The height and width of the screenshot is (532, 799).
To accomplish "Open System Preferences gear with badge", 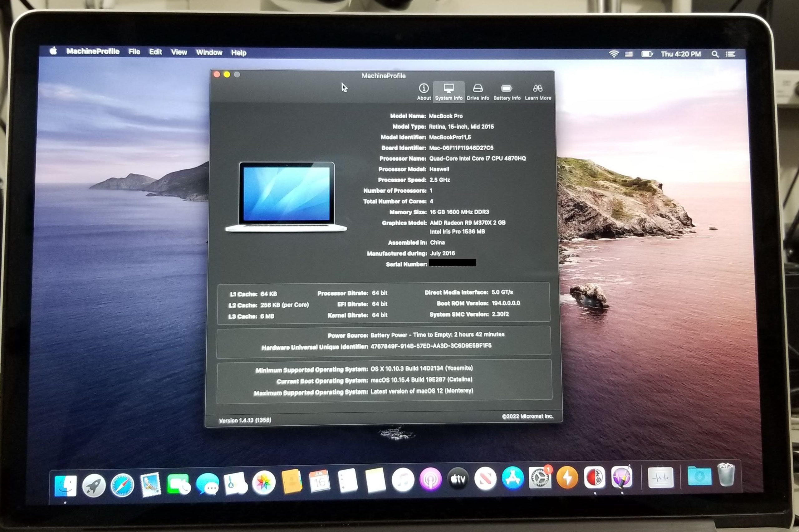I will (540, 477).
